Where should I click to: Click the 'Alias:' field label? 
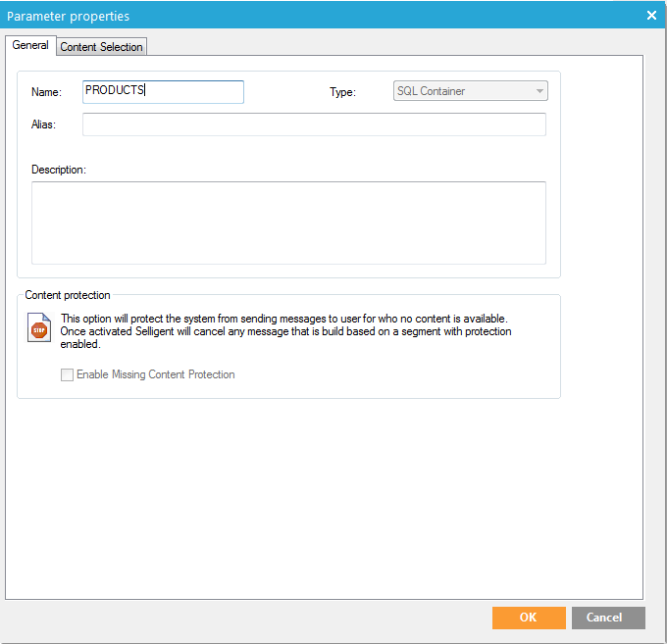(x=44, y=124)
